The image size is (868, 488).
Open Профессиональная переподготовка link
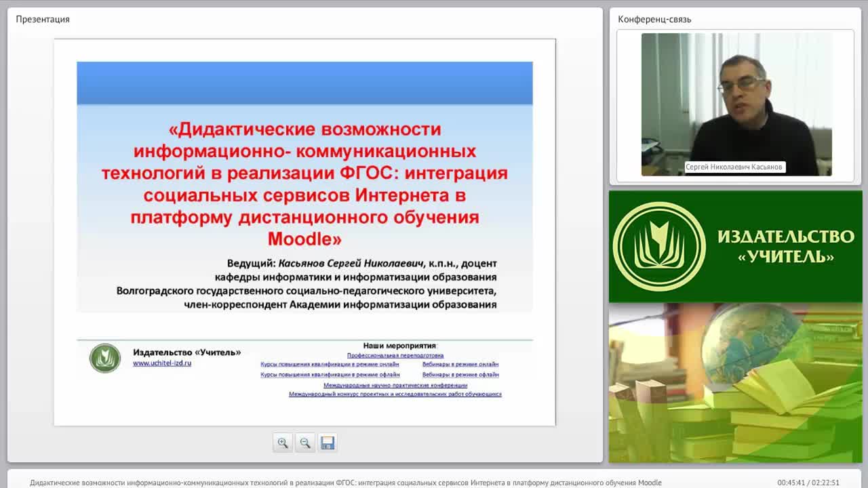(x=395, y=355)
